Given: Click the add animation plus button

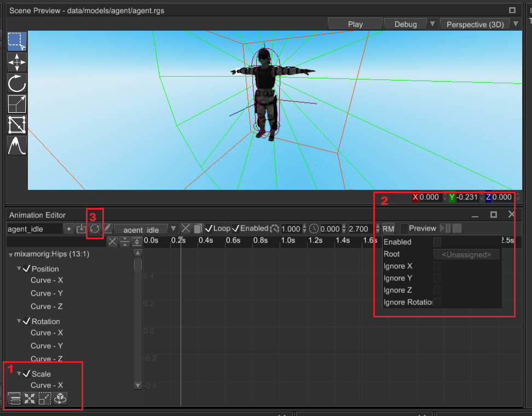Looking at the screenshot, I should [x=69, y=229].
